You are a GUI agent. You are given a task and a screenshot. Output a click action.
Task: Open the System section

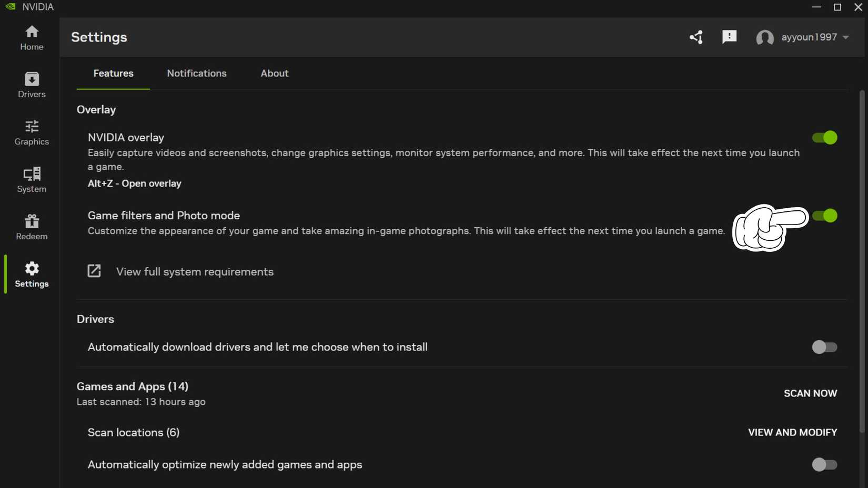32,180
